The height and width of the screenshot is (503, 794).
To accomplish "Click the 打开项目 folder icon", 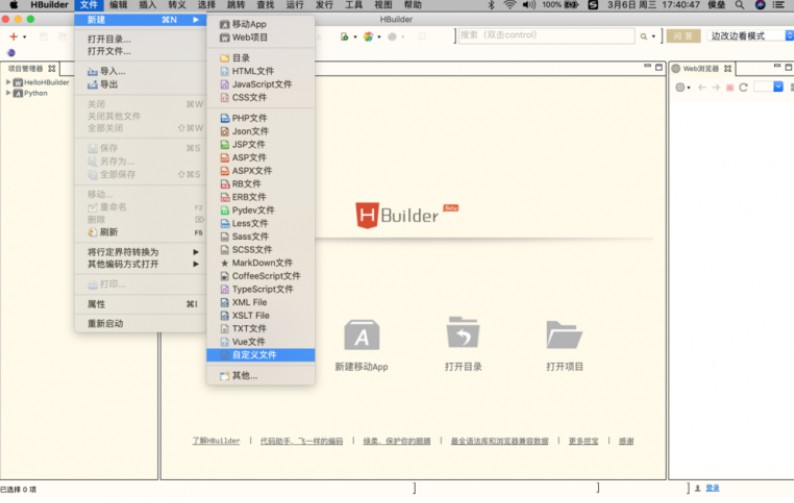I will (x=564, y=335).
